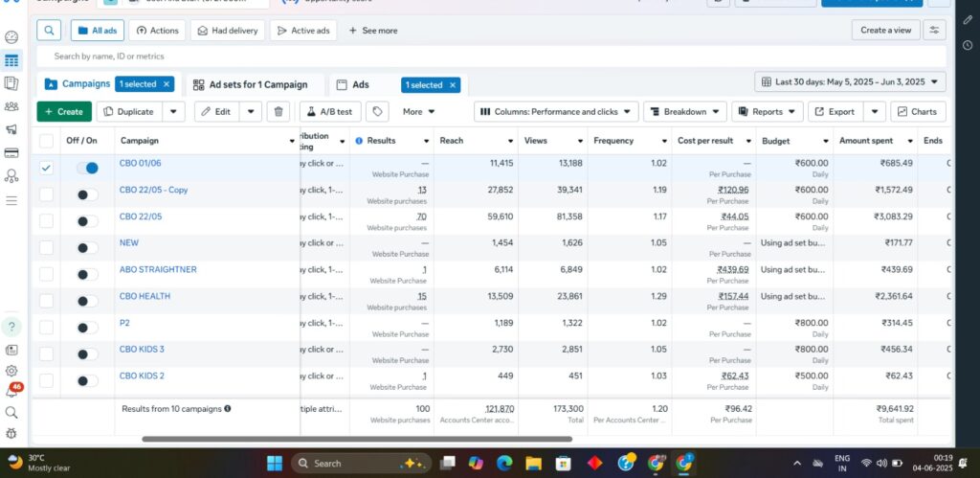Switch to Ad sets for 1 Campaign tab
Viewport: 980px width, 478px height.
[x=251, y=84]
